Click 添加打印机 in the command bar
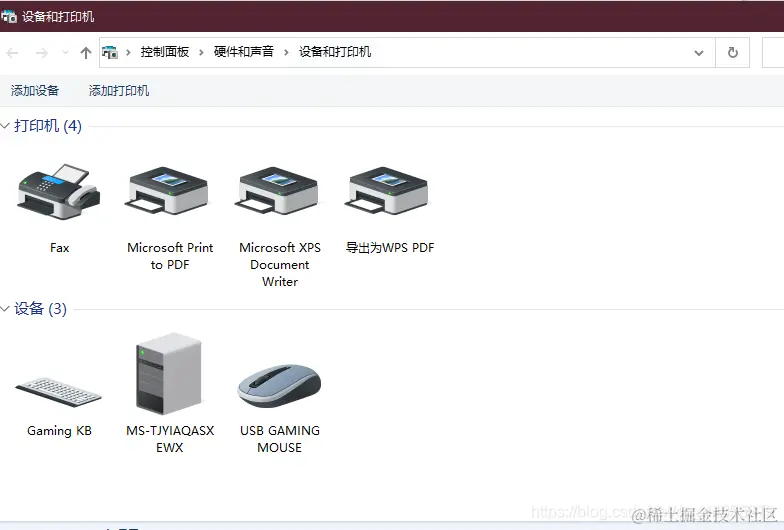 coord(119,90)
